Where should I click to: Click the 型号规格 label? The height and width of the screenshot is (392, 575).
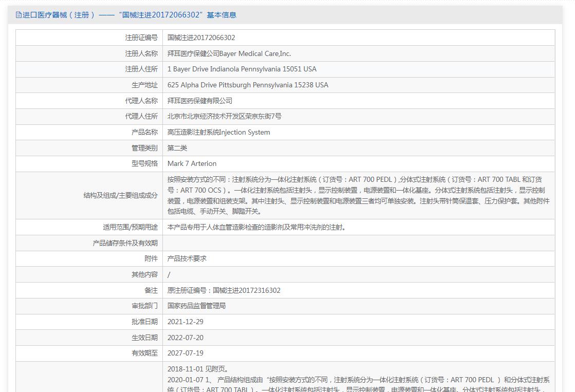click(144, 164)
